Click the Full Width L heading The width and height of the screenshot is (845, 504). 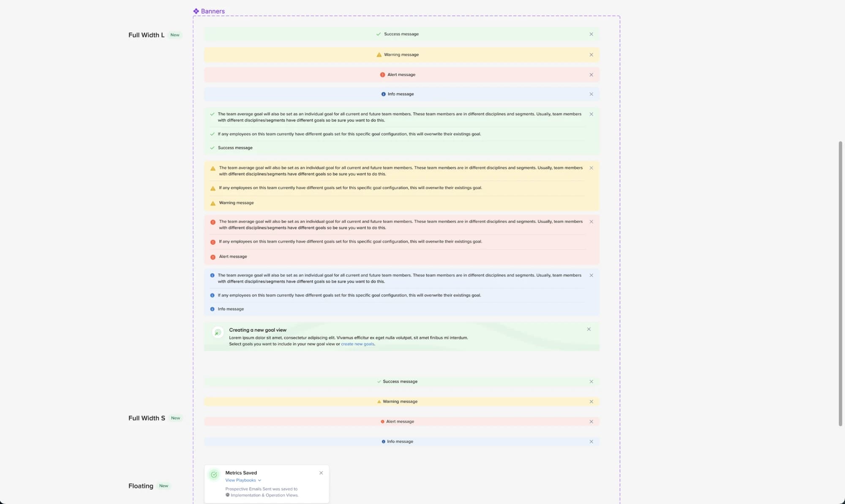point(146,35)
